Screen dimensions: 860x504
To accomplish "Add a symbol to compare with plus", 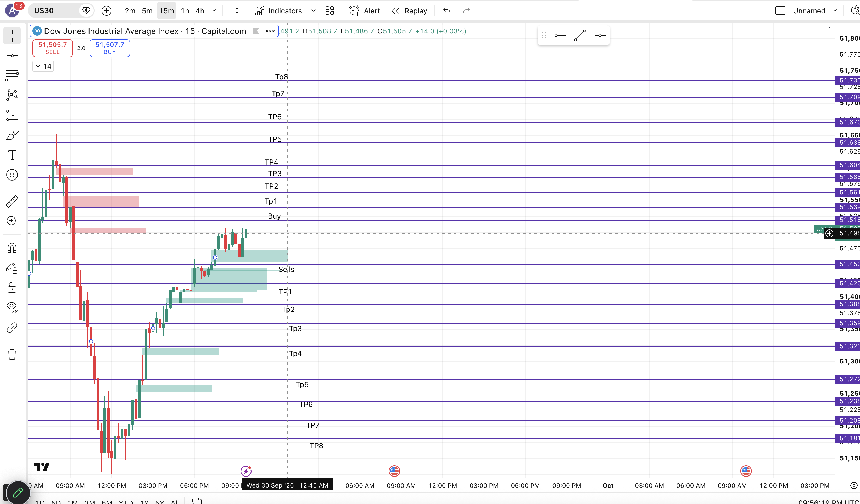I will (x=107, y=11).
